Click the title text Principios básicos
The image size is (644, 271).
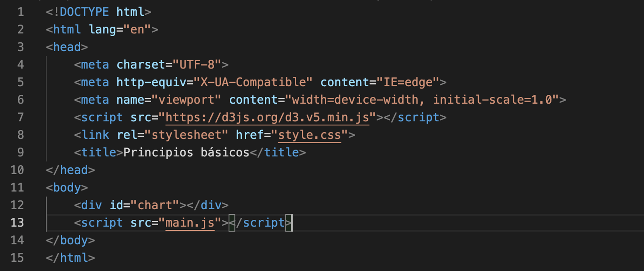point(186,153)
